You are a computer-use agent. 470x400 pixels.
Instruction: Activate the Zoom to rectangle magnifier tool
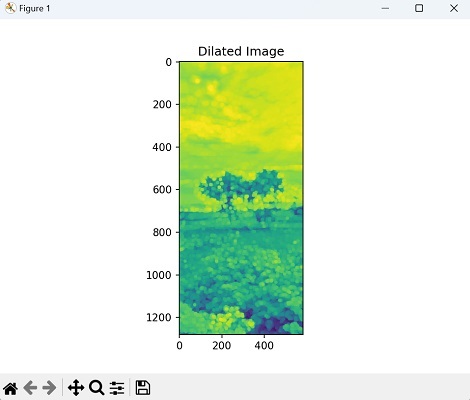97,388
